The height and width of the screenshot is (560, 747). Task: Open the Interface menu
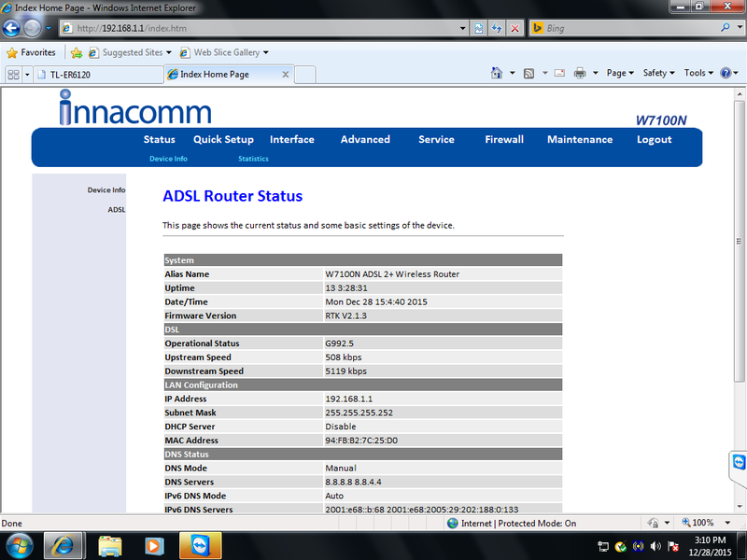(x=292, y=139)
